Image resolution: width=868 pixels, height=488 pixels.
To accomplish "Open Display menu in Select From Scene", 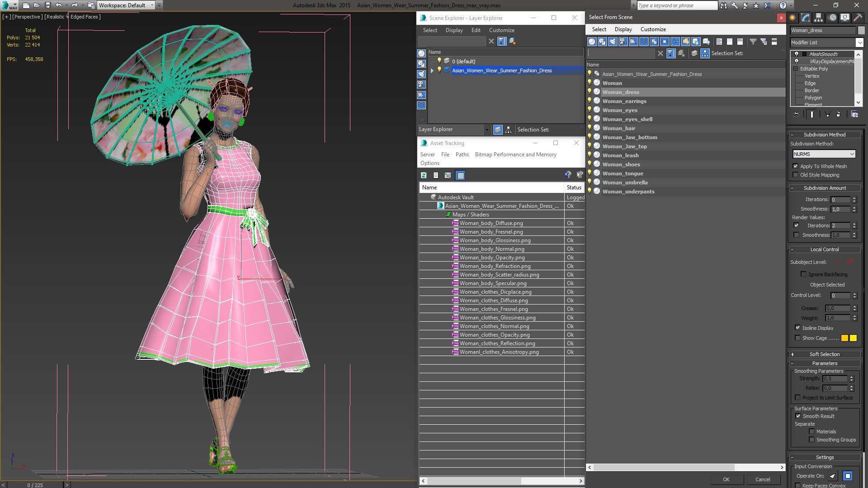I will pyautogui.click(x=623, y=29).
